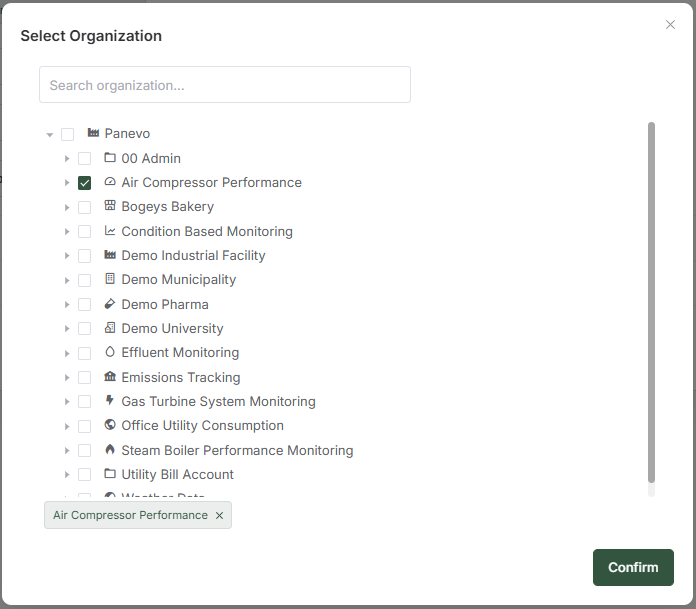Click the Condition Based Monitoring chart icon

[x=110, y=230]
